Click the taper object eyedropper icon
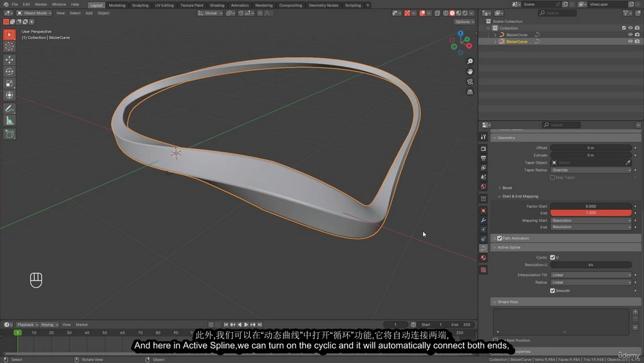This screenshot has height=363, width=644. [x=627, y=162]
